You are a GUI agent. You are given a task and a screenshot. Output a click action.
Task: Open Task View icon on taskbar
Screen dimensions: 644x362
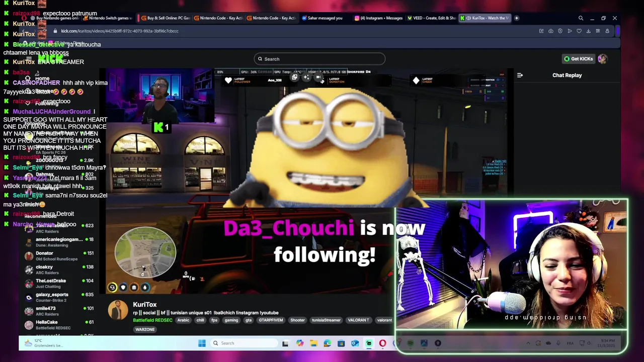285,343
